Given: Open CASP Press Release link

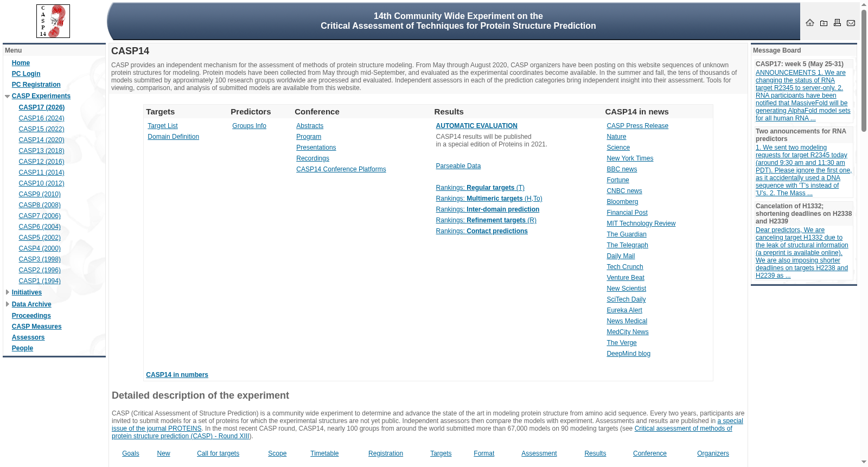Looking at the screenshot, I should click(637, 126).
